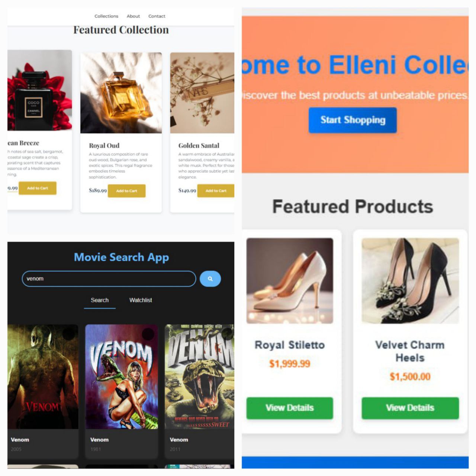View Details for Velvet Charm Heels
This screenshot has height=476, width=476.
410,408
